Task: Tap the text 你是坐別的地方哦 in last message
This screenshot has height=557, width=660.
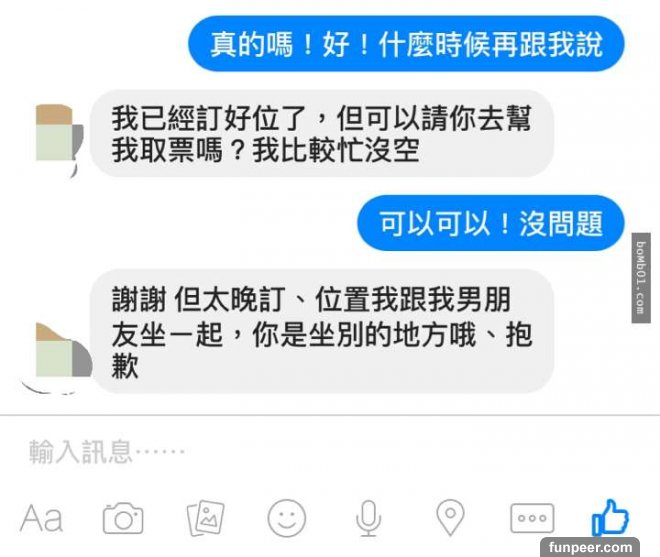Action: pyautogui.click(x=364, y=335)
